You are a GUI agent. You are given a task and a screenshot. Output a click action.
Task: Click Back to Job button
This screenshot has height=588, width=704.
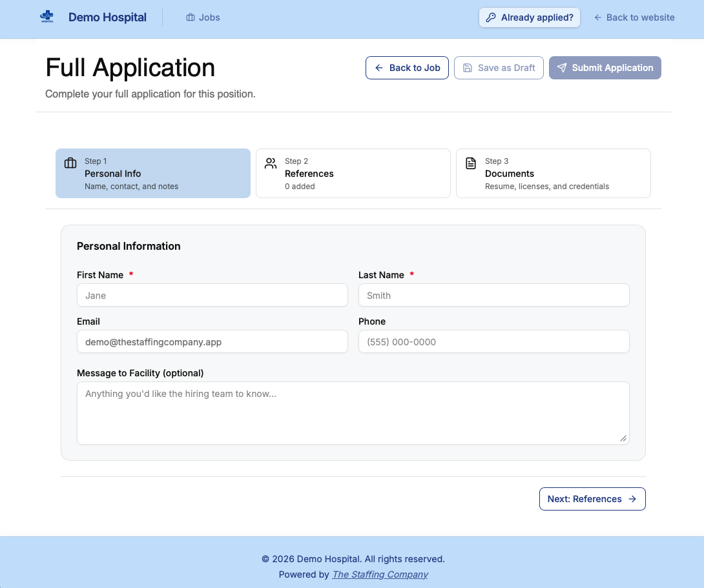(407, 68)
